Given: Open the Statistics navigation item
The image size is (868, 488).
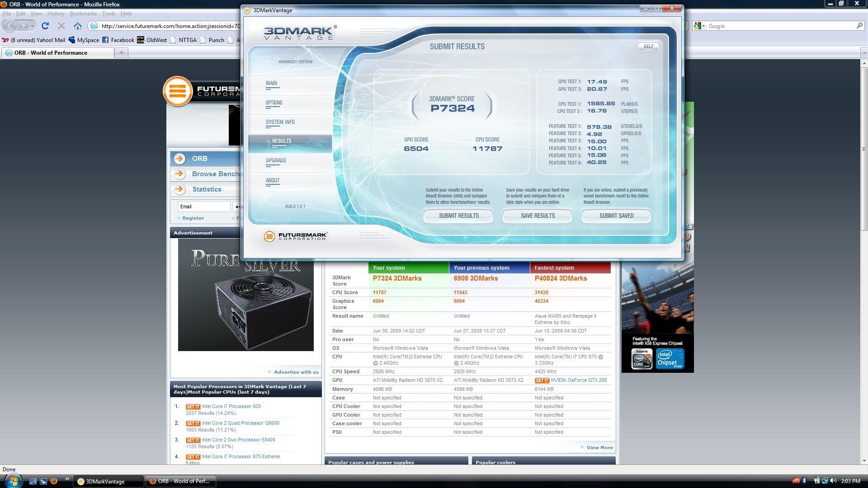Looking at the screenshot, I should click(205, 189).
